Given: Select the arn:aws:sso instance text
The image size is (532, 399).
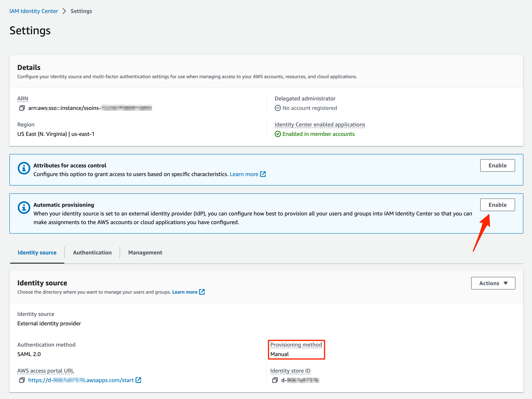Looking at the screenshot, I should point(90,108).
